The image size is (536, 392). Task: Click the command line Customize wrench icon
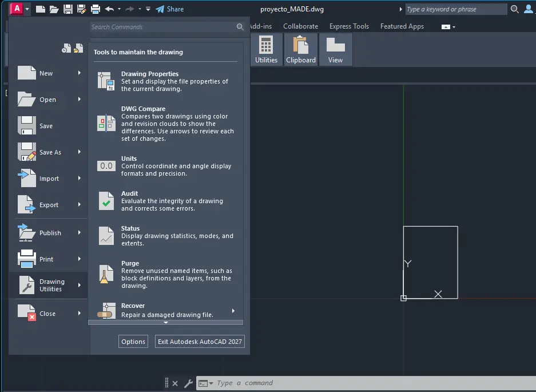point(188,383)
